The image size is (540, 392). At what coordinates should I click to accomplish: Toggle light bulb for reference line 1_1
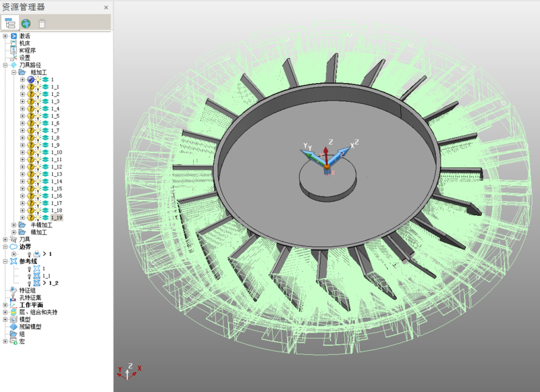tap(29, 276)
